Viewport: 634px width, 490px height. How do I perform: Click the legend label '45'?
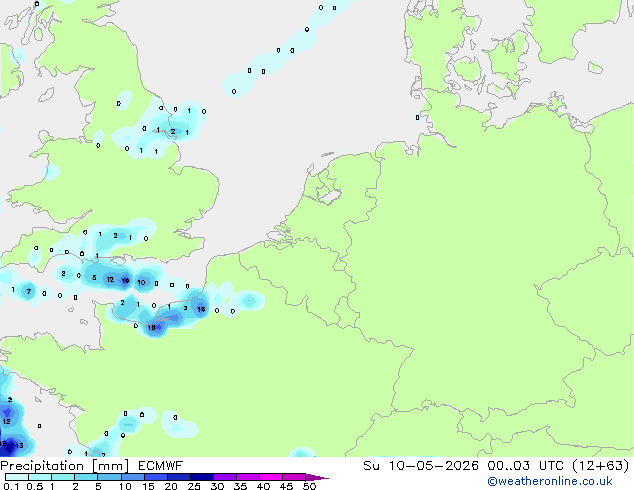(x=286, y=486)
